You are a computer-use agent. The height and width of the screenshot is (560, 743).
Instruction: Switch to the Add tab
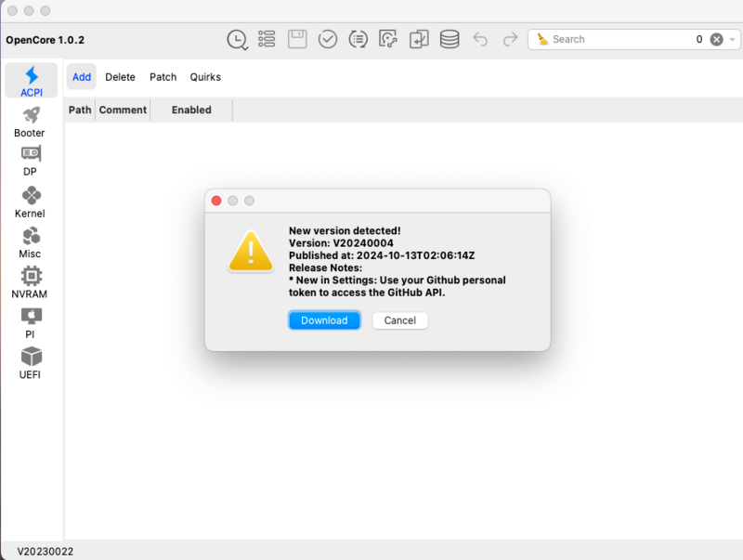(x=82, y=77)
